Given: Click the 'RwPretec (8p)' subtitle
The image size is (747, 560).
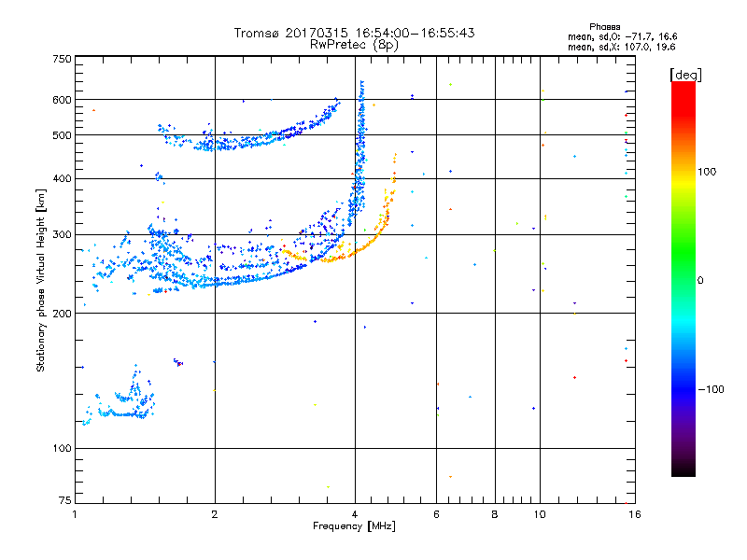Looking at the screenshot, I should 354,45.
